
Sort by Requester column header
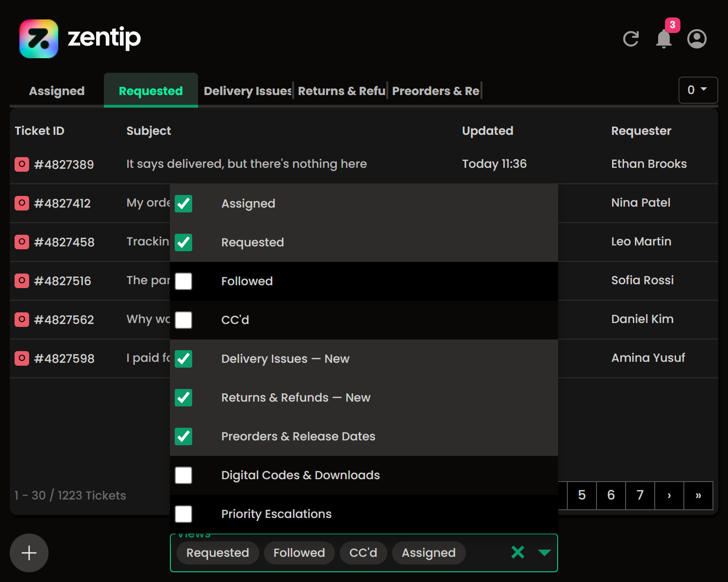tap(641, 131)
